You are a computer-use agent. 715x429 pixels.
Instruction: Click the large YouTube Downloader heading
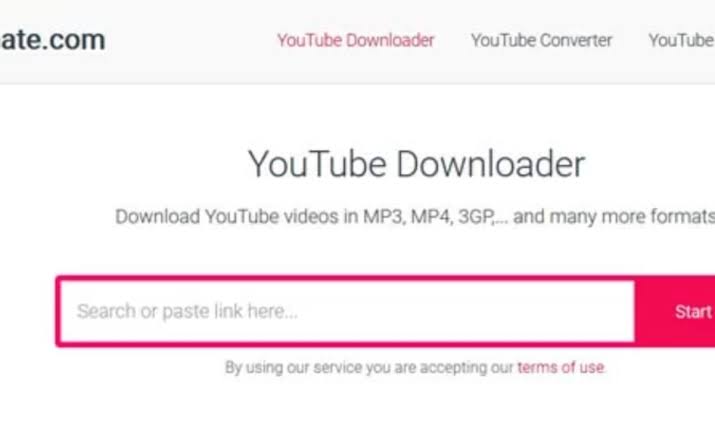(416, 164)
